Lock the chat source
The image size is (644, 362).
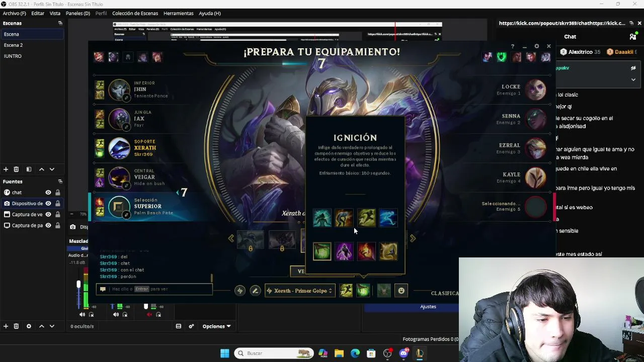coord(58,193)
